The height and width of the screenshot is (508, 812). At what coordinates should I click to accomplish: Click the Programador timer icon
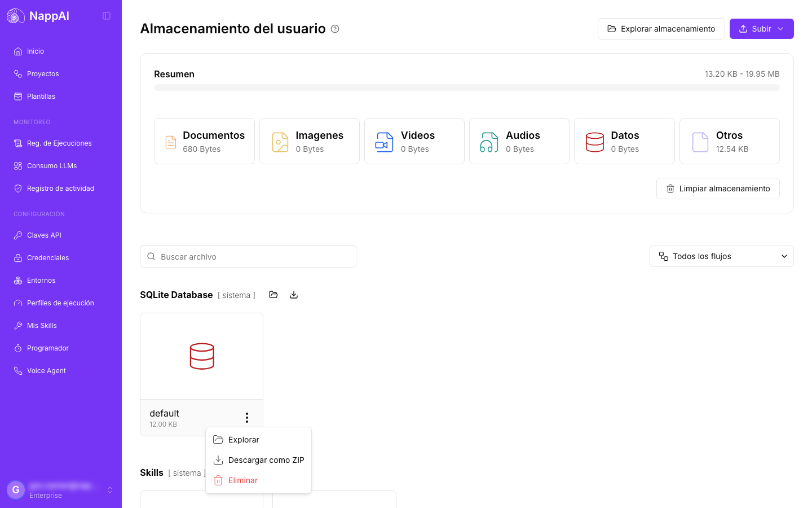point(18,348)
